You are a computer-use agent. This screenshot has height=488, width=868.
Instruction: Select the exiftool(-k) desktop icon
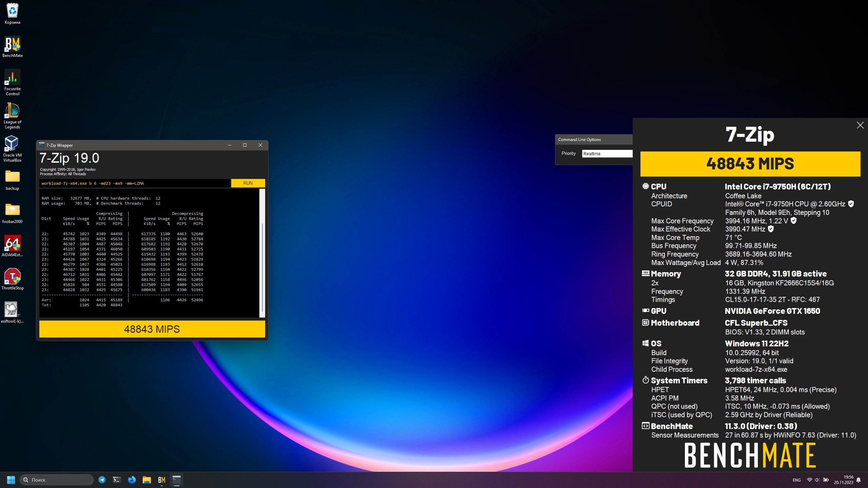13,312
